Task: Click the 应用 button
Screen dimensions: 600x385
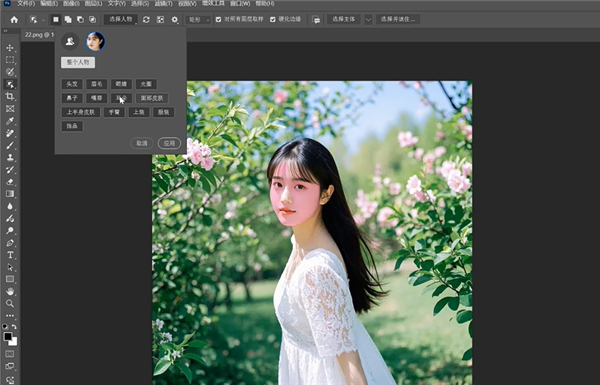Action: pyautogui.click(x=169, y=143)
